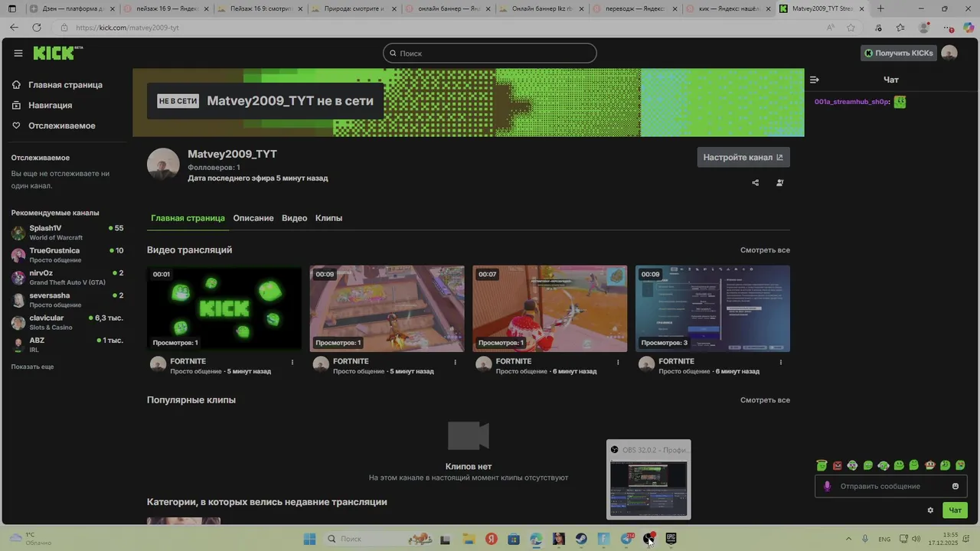Open Steam from the taskbar

point(581,539)
